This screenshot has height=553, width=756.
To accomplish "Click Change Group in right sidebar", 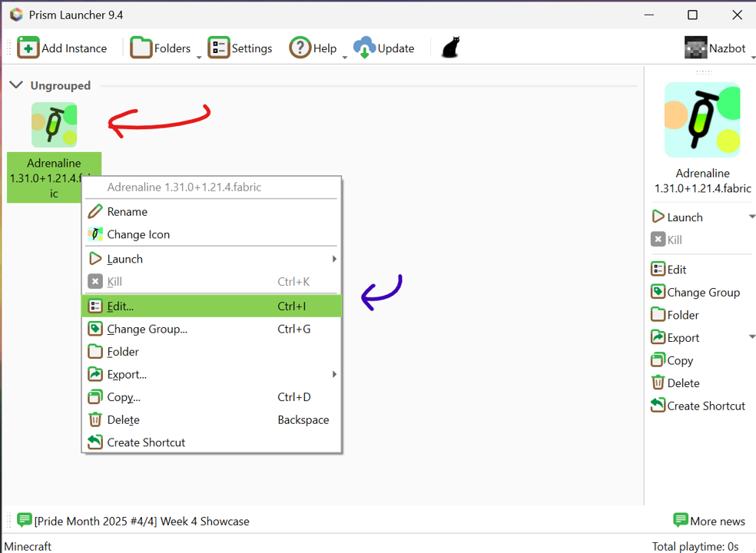I will click(695, 292).
